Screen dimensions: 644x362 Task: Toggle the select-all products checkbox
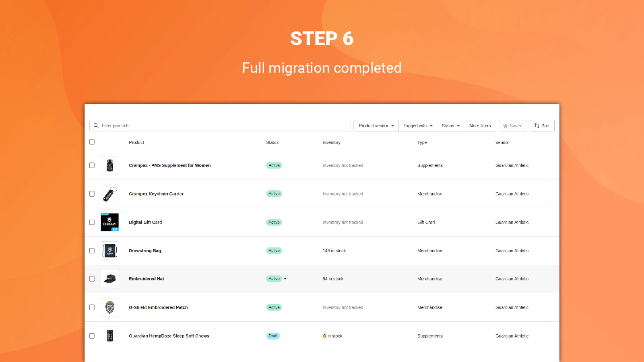pos(92,142)
